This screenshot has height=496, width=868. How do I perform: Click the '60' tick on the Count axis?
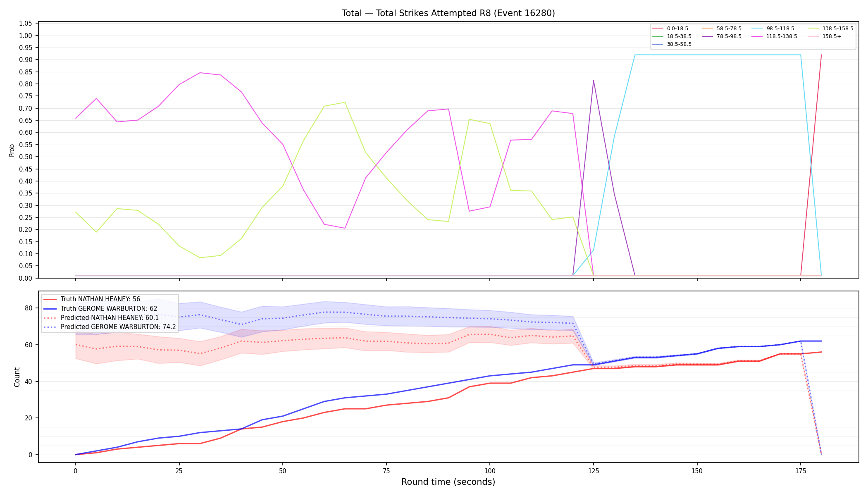[29, 345]
